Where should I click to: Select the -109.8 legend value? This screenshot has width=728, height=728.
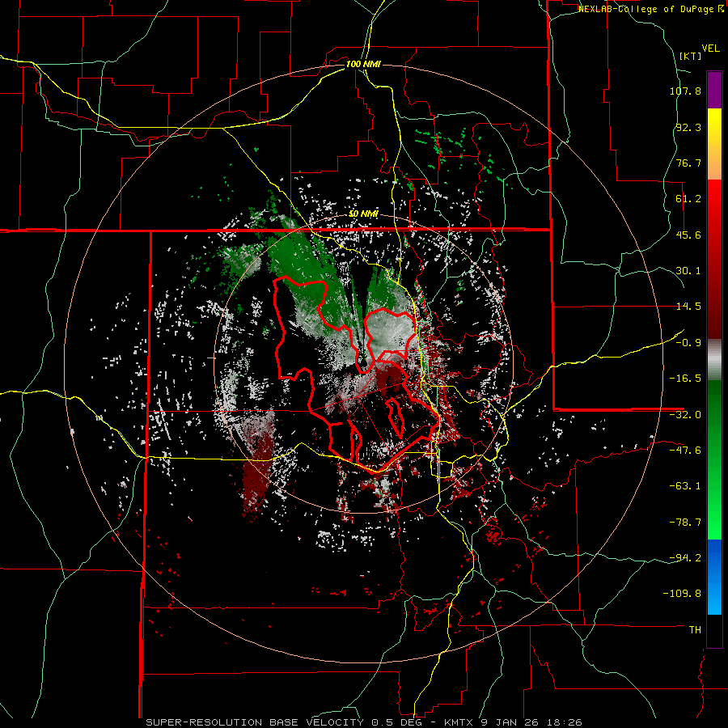[x=682, y=594]
